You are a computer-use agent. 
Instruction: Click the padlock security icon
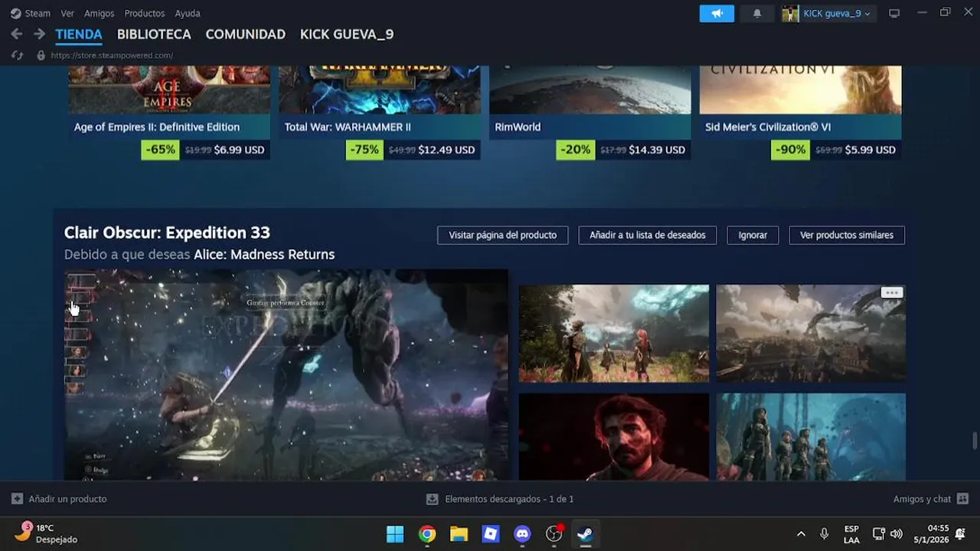point(41,55)
